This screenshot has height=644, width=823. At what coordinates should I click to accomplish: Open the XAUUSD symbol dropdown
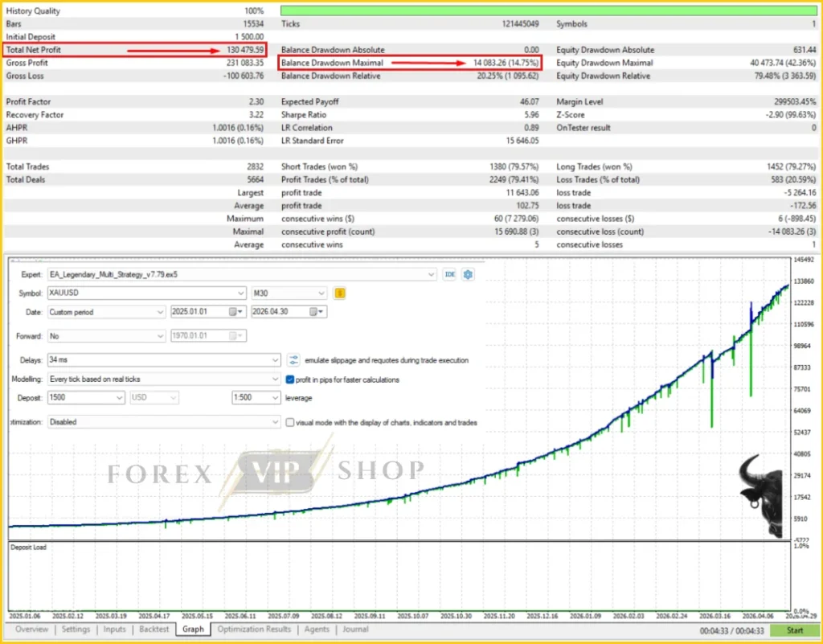pos(241,293)
